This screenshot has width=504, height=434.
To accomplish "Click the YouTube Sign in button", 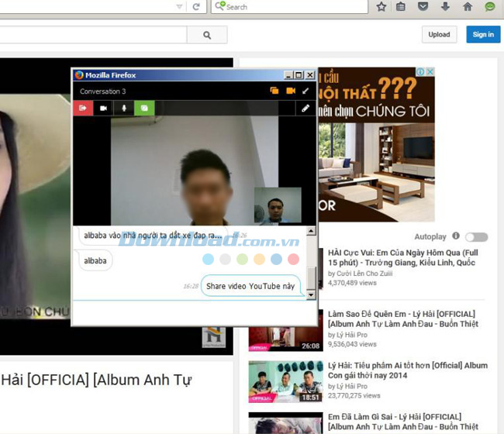I will tap(483, 34).
